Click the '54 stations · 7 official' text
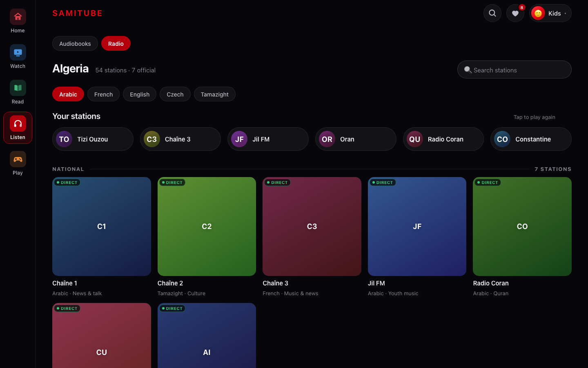Viewport: 588px width, 368px height. pyautogui.click(x=125, y=70)
